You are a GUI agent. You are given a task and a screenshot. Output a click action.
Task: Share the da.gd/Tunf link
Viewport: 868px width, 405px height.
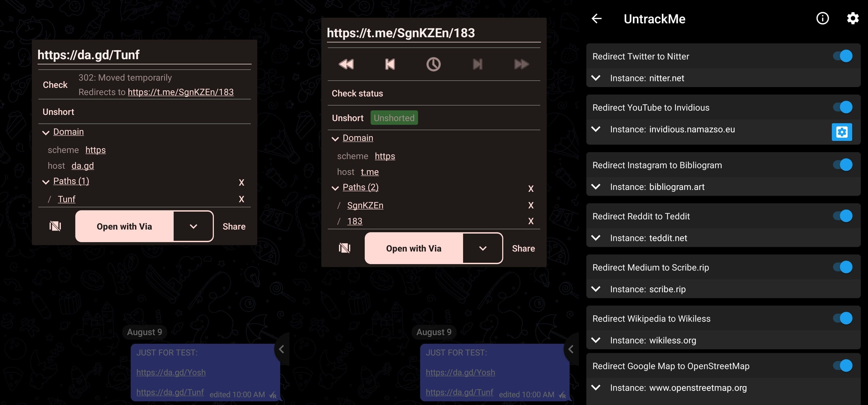pyautogui.click(x=234, y=226)
